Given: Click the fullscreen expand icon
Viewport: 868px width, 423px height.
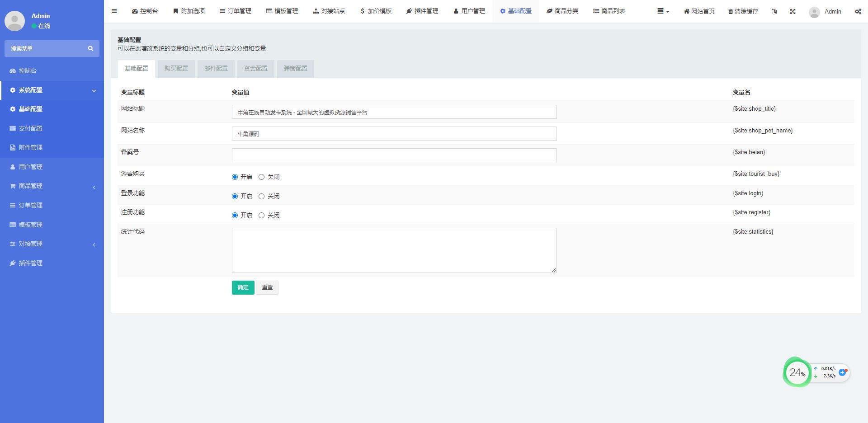Looking at the screenshot, I should click(793, 11).
